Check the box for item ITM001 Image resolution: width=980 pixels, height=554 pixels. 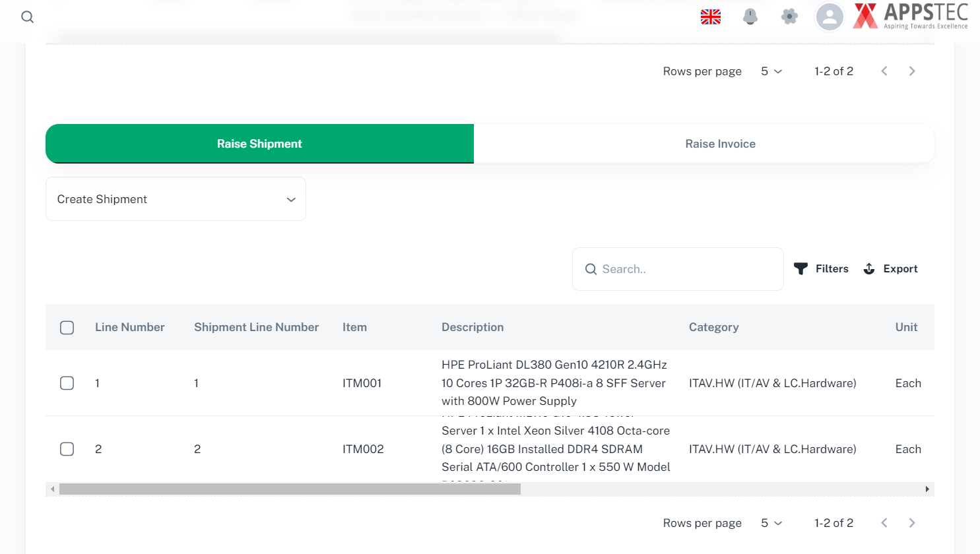pos(67,383)
